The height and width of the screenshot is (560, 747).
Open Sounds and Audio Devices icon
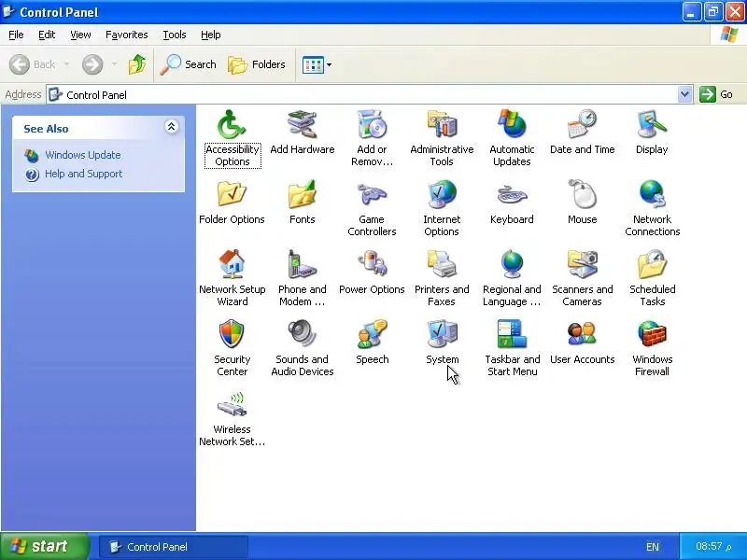coord(302,334)
